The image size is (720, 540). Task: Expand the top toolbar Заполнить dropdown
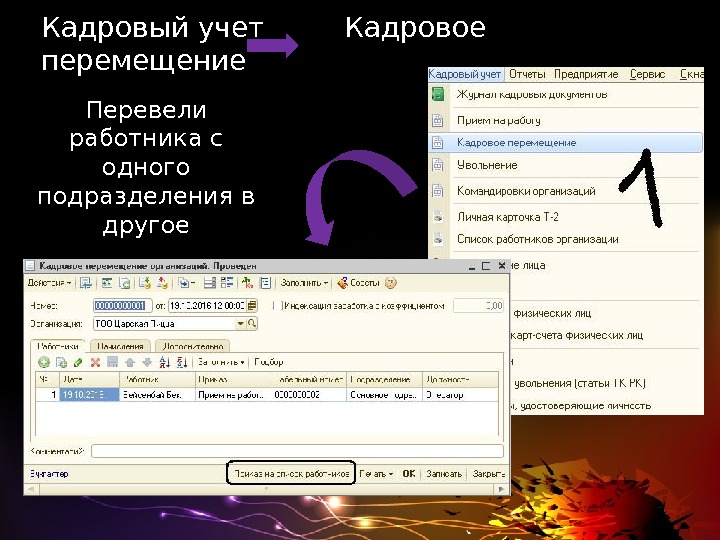click(x=304, y=283)
